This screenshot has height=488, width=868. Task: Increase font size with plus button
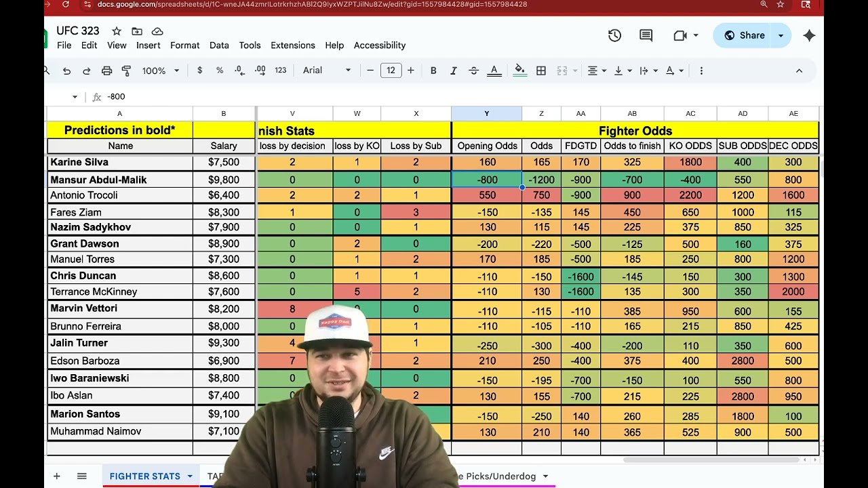click(411, 70)
